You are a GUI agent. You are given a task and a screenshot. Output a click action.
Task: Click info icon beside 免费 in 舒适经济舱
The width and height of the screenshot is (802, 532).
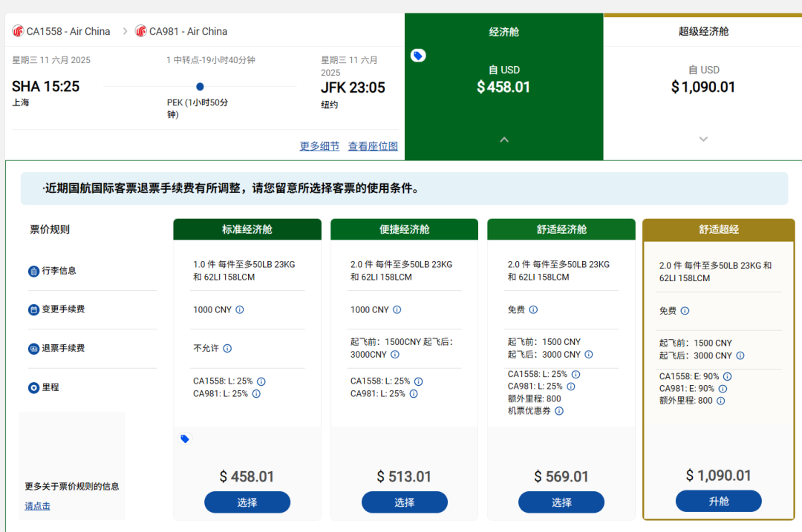point(533,310)
